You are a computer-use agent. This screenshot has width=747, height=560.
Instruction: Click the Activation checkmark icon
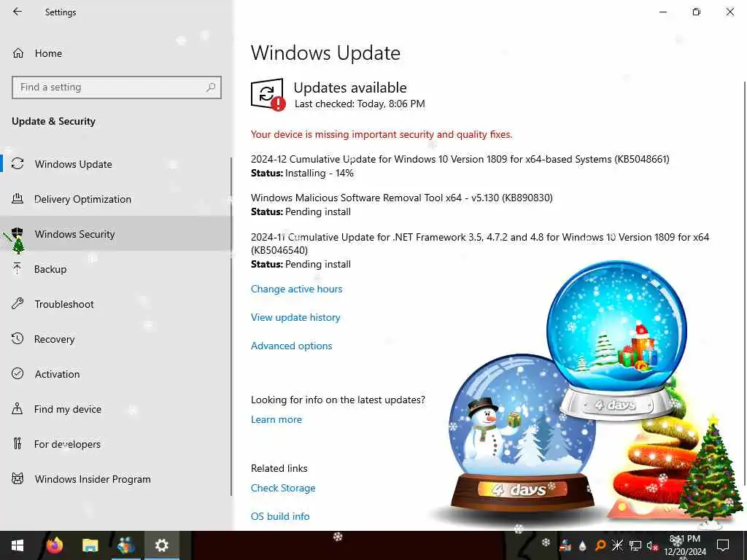click(18, 373)
